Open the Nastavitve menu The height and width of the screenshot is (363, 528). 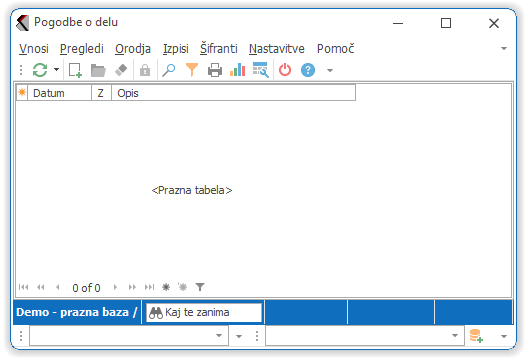277,49
